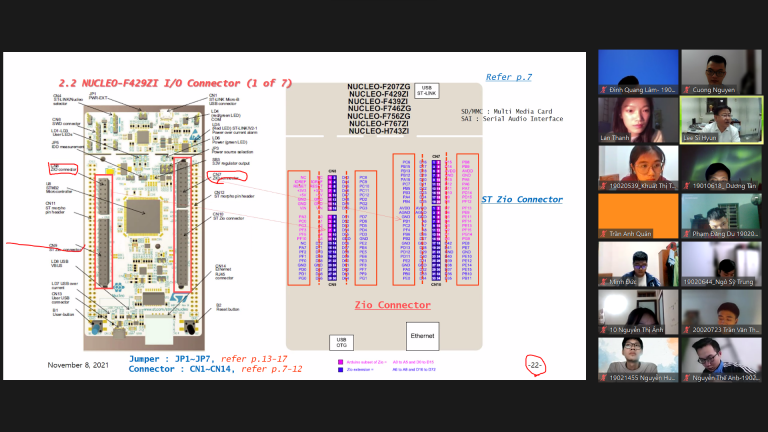Select the 19020539_Khuất Thị T video tile
This screenshot has width=768, height=432.
pyautogui.click(x=638, y=168)
